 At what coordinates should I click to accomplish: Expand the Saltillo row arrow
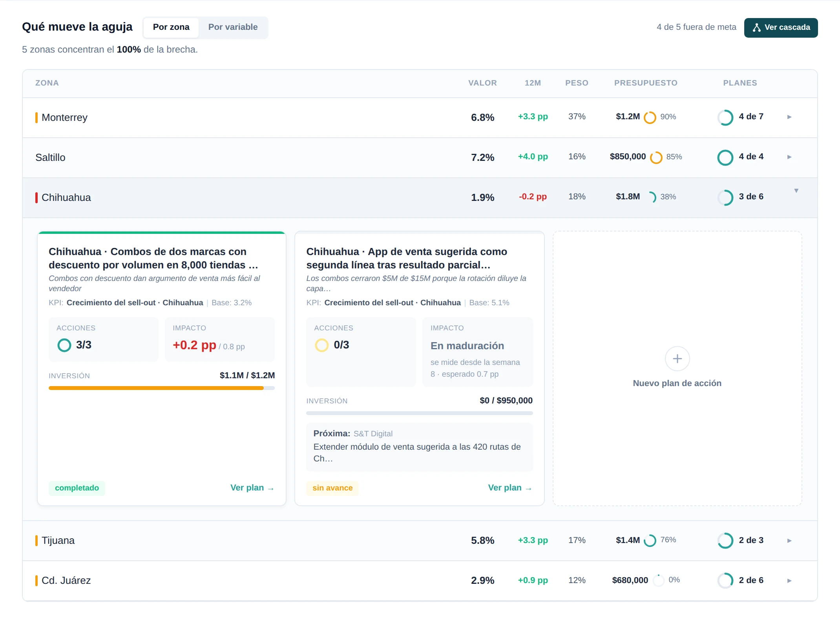(789, 157)
